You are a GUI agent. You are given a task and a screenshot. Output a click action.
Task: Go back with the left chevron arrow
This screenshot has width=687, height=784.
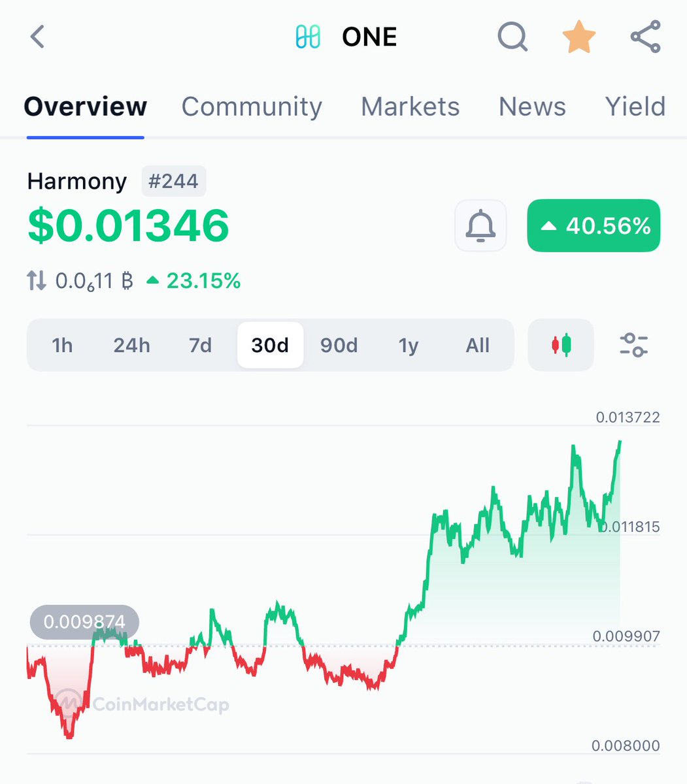click(x=37, y=37)
